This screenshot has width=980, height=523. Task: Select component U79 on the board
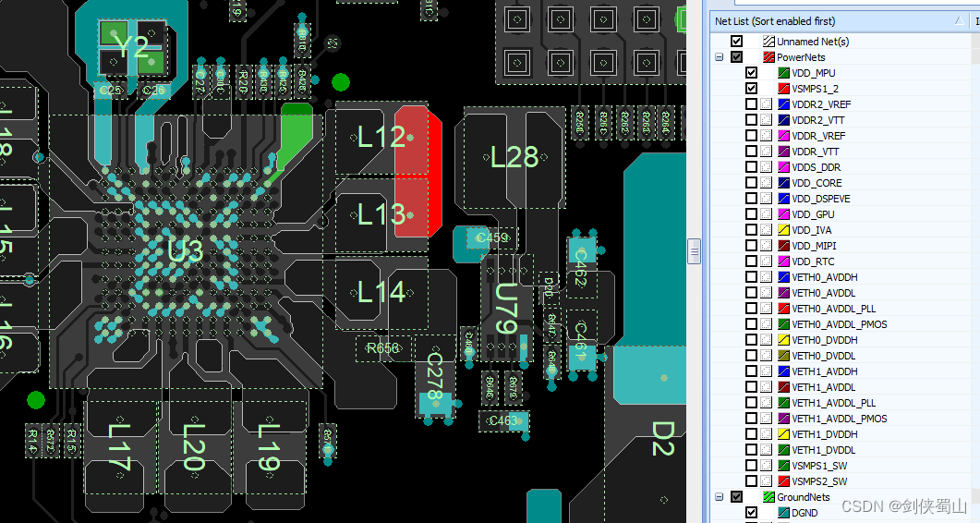tap(506, 309)
